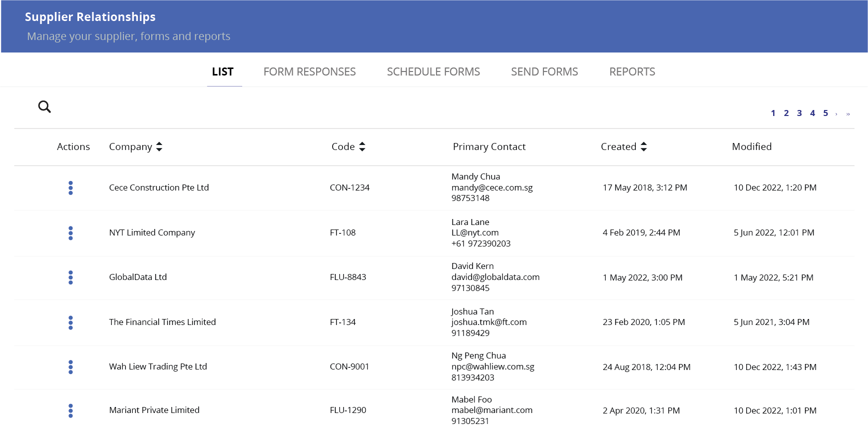
Task: Click email mabel@mariant.com
Action: pos(492,410)
